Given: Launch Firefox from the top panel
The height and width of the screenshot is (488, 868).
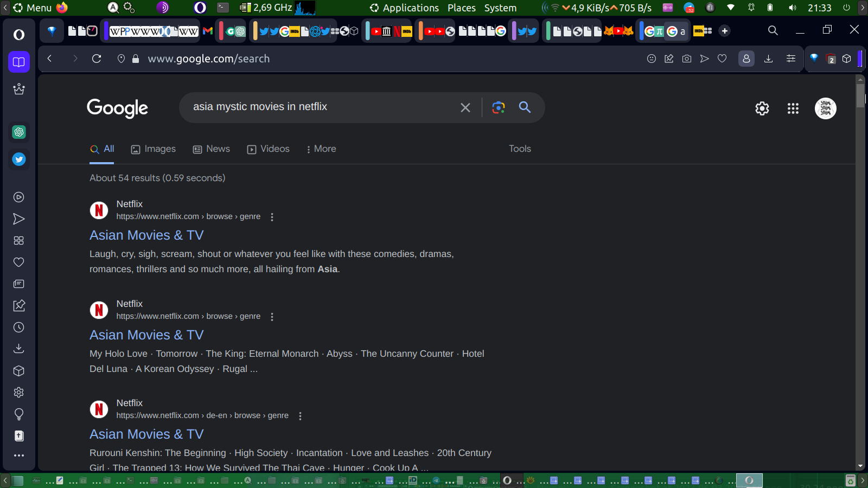Looking at the screenshot, I should 62,8.
